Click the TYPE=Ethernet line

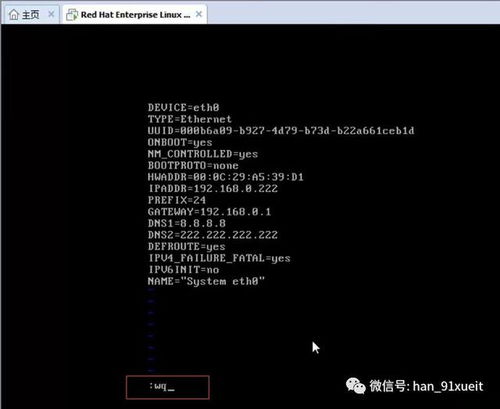190,119
